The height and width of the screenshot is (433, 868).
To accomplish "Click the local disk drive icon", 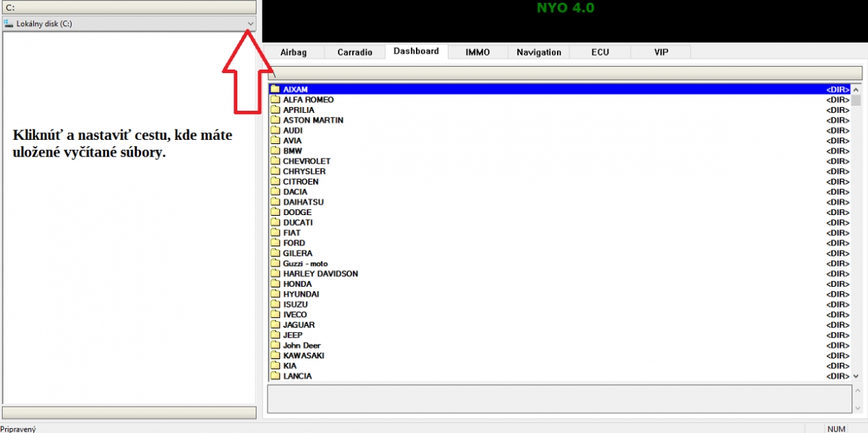I will click(x=9, y=24).
